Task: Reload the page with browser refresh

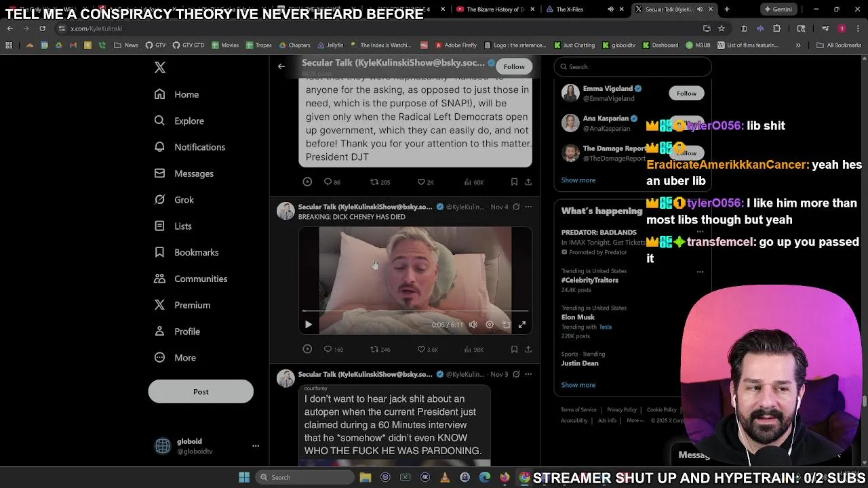Action: 42,28
